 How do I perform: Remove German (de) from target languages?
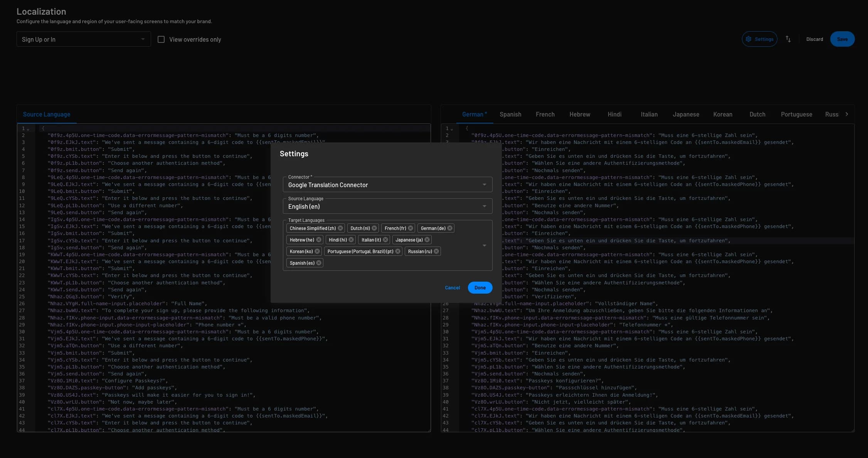tap(450, 228)
